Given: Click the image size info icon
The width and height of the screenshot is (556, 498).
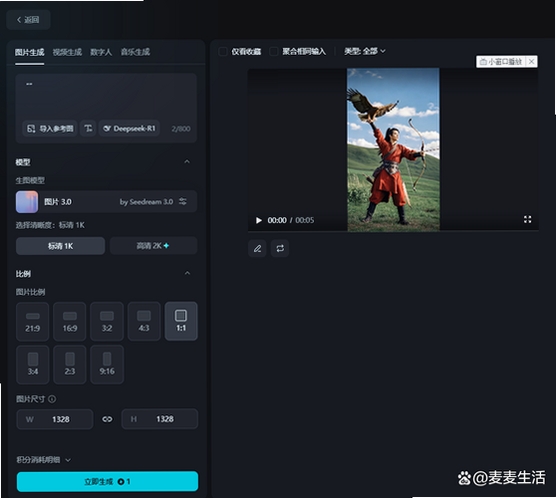Looking at the screenshot, I should coord(52,399).
